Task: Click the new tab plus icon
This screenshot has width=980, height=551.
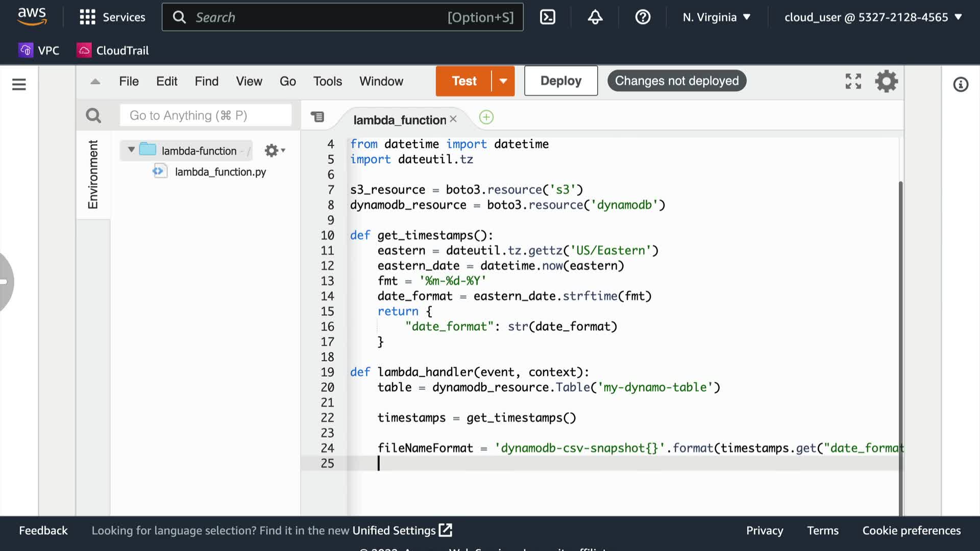Action: pos(486,117)
